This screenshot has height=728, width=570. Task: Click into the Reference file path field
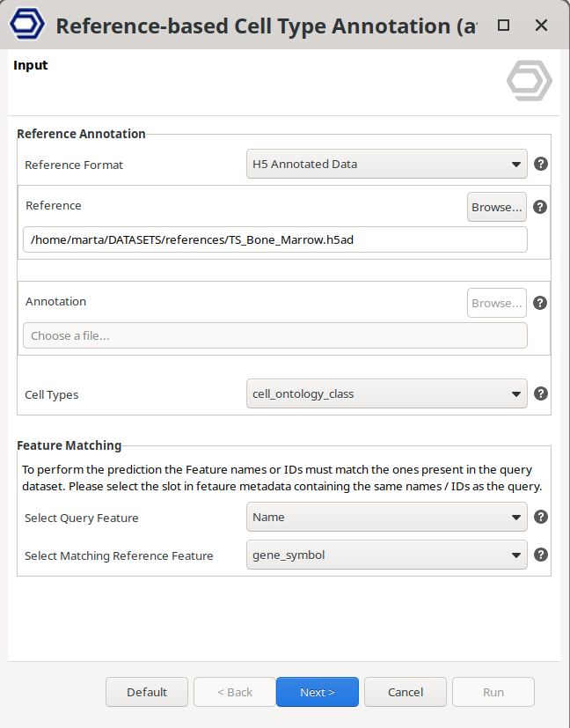(274, 239)
